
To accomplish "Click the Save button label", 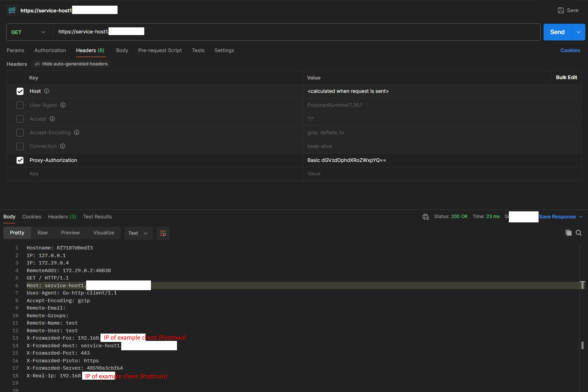I will click(x=573, y=10).
